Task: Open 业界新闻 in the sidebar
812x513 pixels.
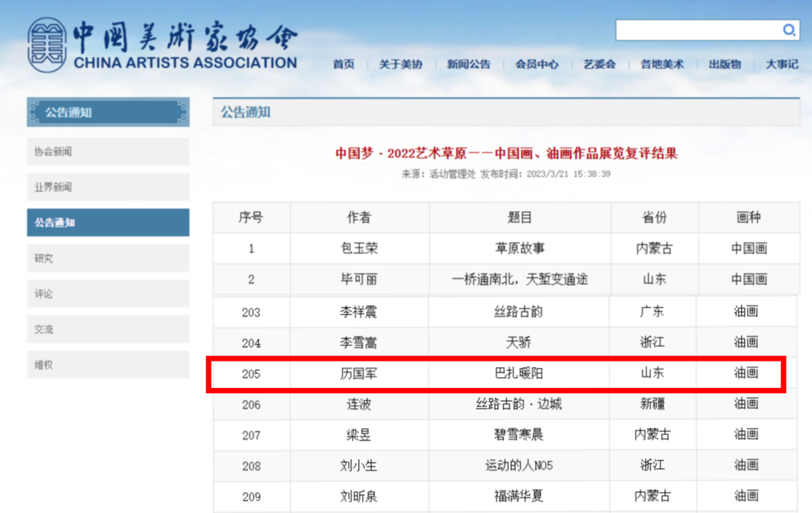Action: point(107,187)
